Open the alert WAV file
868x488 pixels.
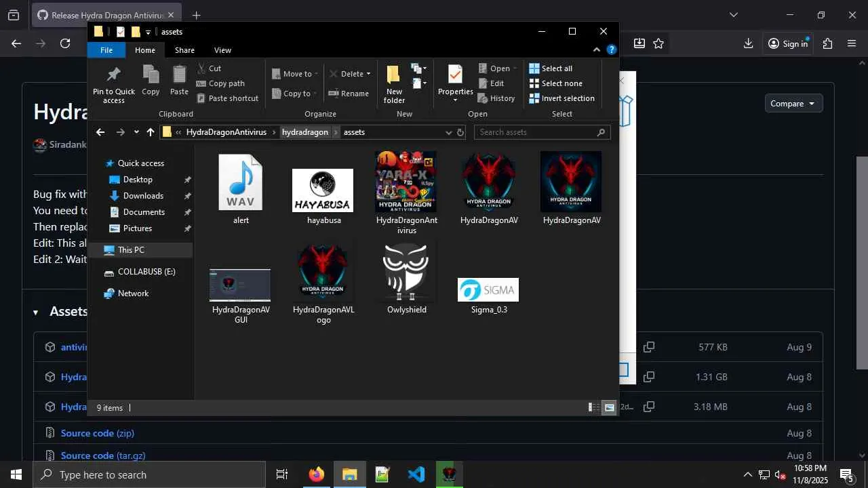(241, 189)
